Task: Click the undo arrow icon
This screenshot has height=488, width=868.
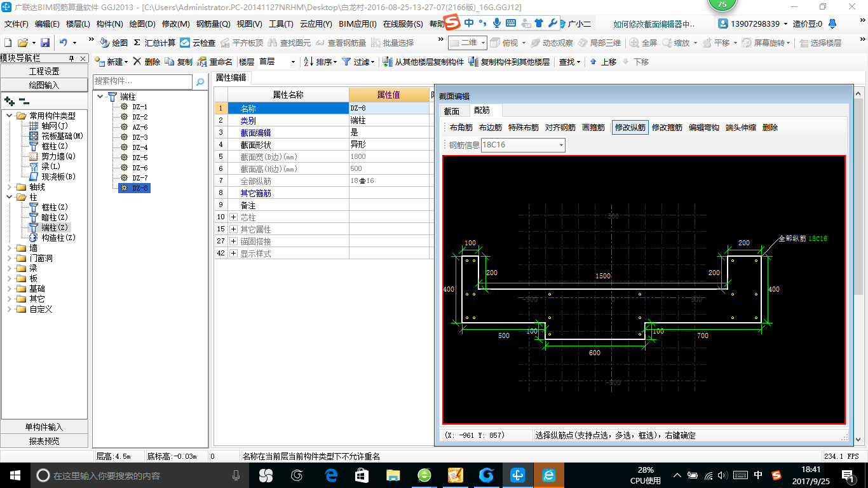Action: [x=64, y=43]
